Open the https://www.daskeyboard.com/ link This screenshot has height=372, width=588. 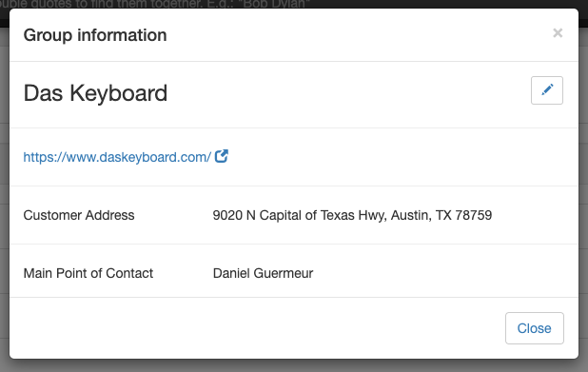tap(117, 157)
